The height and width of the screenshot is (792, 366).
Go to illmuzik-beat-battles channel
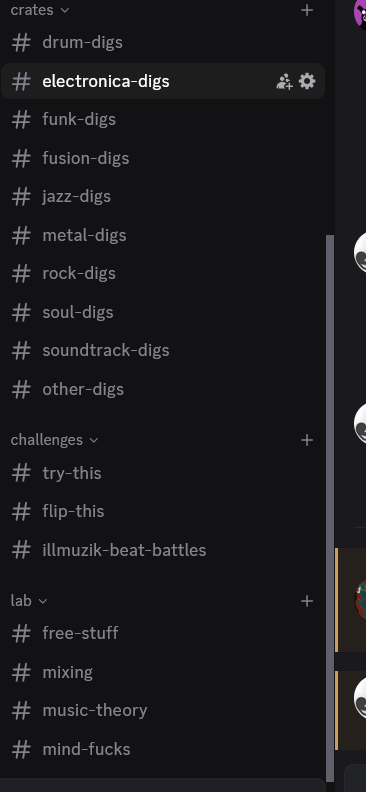[x=163, y=550]
